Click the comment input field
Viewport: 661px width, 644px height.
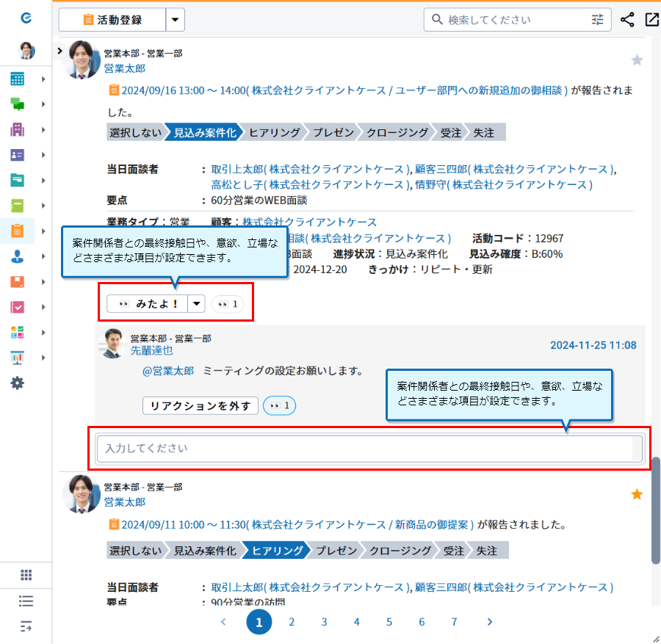point(364,448)
